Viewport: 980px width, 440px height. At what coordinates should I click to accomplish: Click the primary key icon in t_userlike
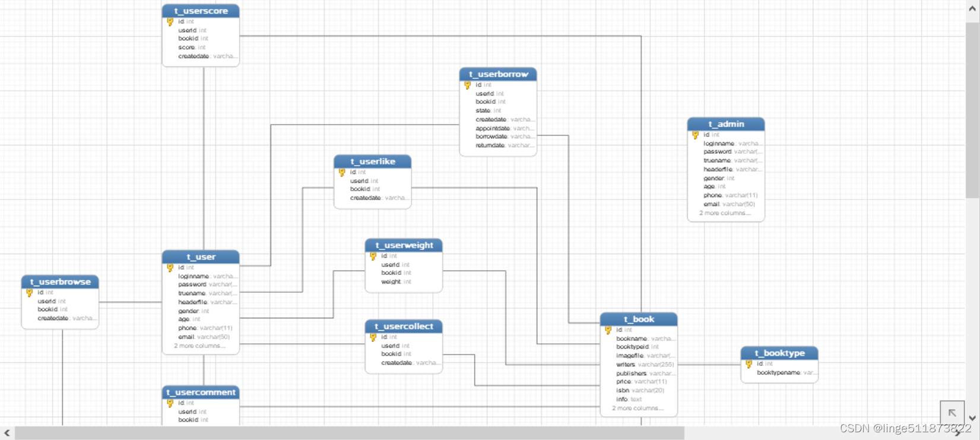point(342,173)
